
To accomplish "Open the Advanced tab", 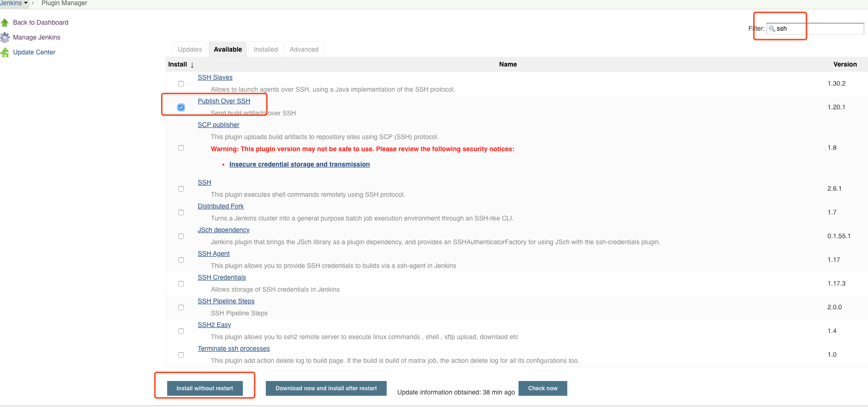I will [304, 49].
